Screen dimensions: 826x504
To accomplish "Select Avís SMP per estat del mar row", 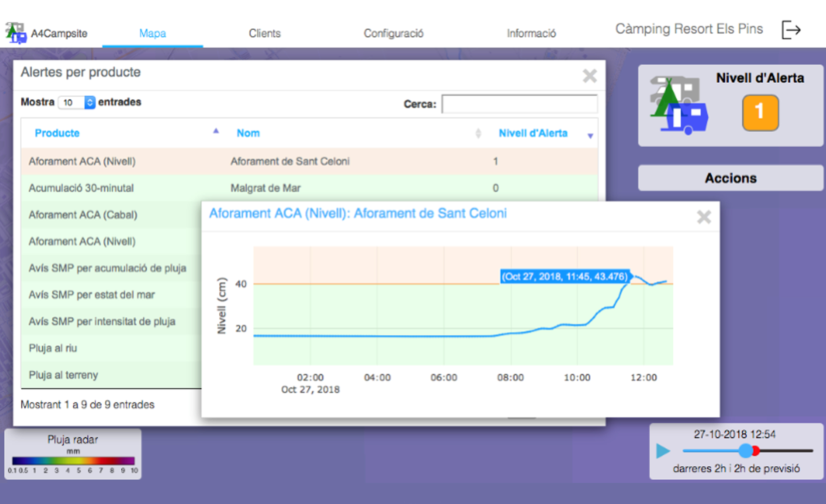I will 111,295.
